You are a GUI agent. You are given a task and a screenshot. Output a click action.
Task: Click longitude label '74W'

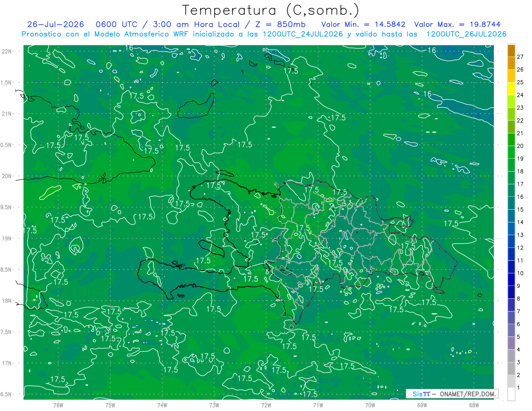click(162, 405)
